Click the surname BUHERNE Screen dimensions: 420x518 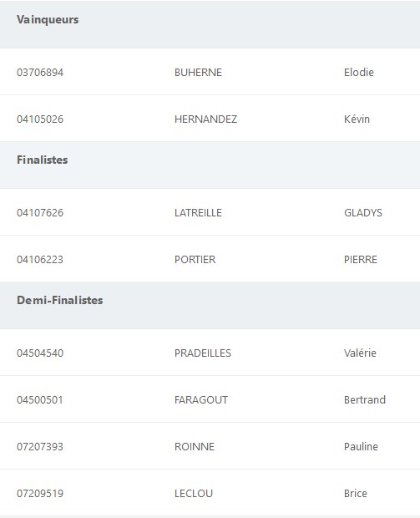click(x=198, y=73)
